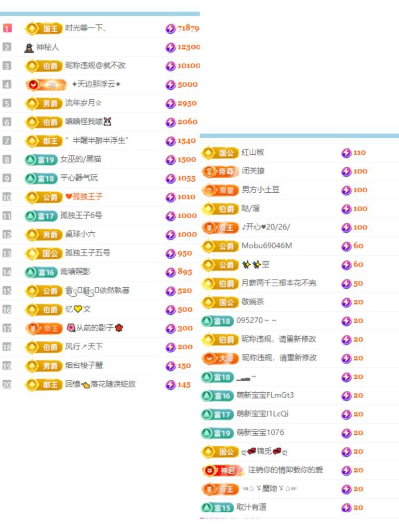Click the mystery person avatar next to 神秘人
The image size is (399, 532).
[x=29, y=47]
